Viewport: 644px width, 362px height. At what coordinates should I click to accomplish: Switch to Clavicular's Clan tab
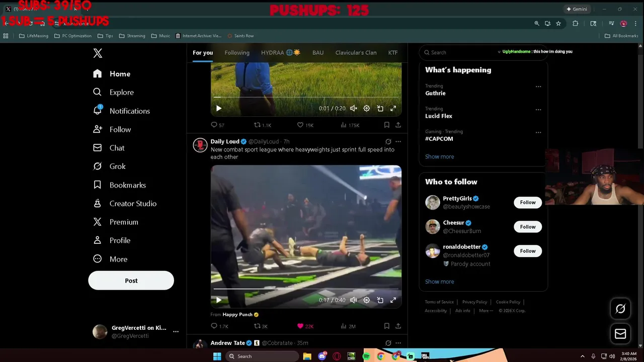tap(356, 52)
